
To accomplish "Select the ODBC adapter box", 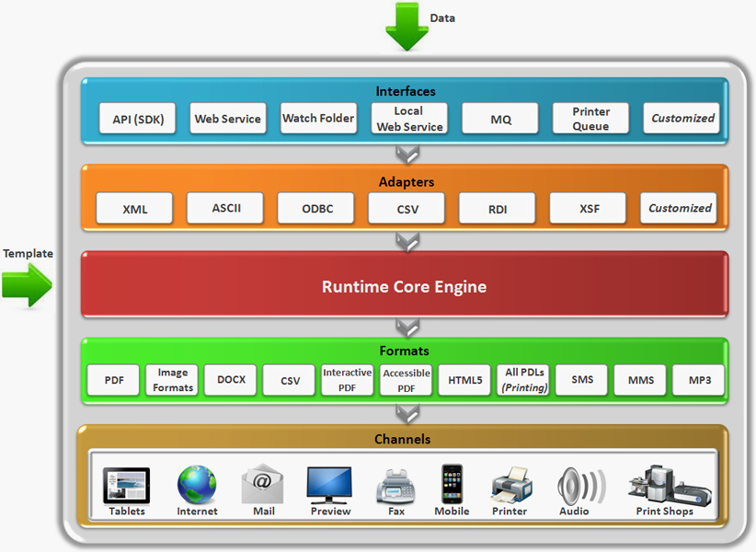I will (x=315, y=208).
